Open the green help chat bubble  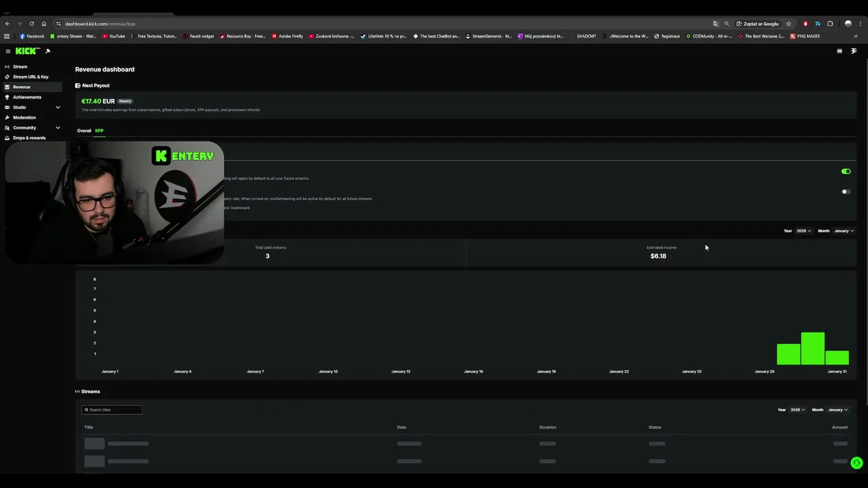click(856, 464)
